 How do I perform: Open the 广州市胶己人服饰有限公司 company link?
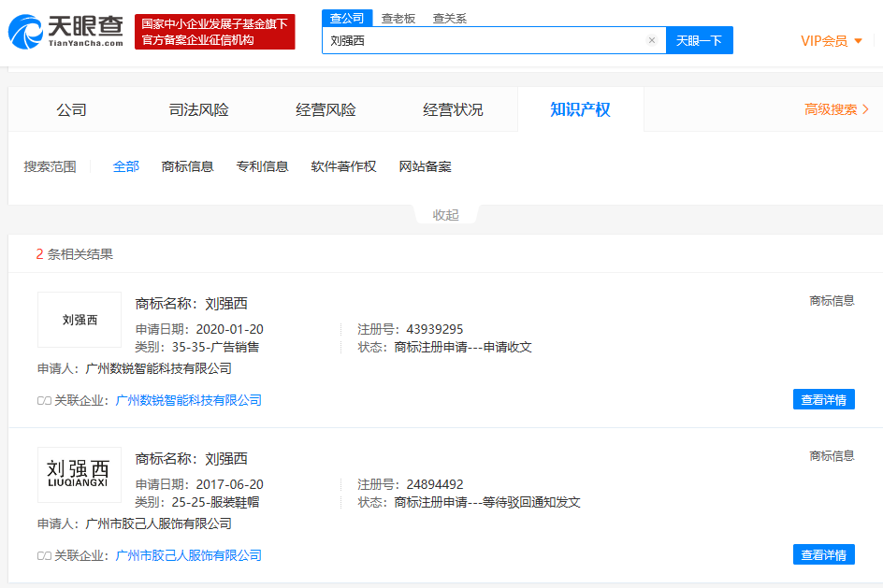click(188, 555)
